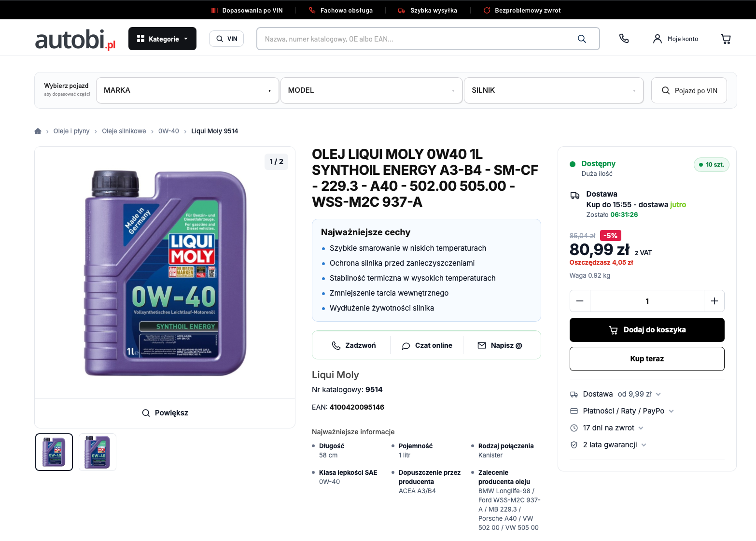Open 0W-40 breadcrumb link

point(168,131)
